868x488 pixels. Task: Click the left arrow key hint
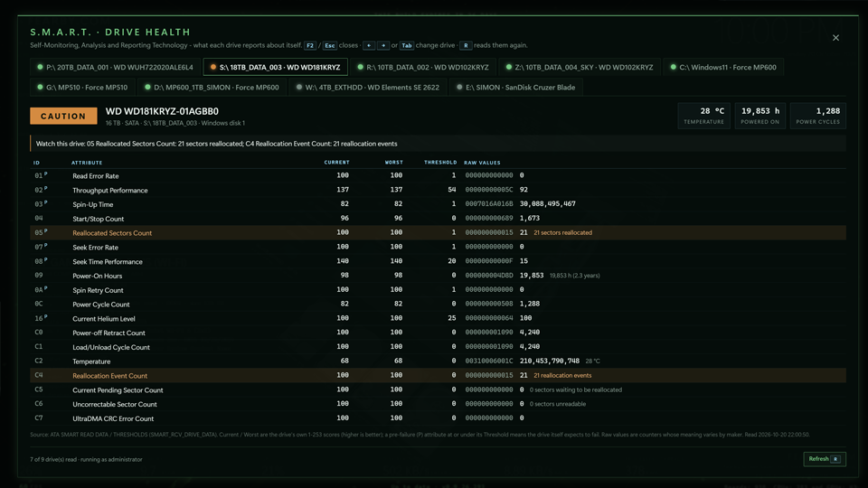point(369,45)
